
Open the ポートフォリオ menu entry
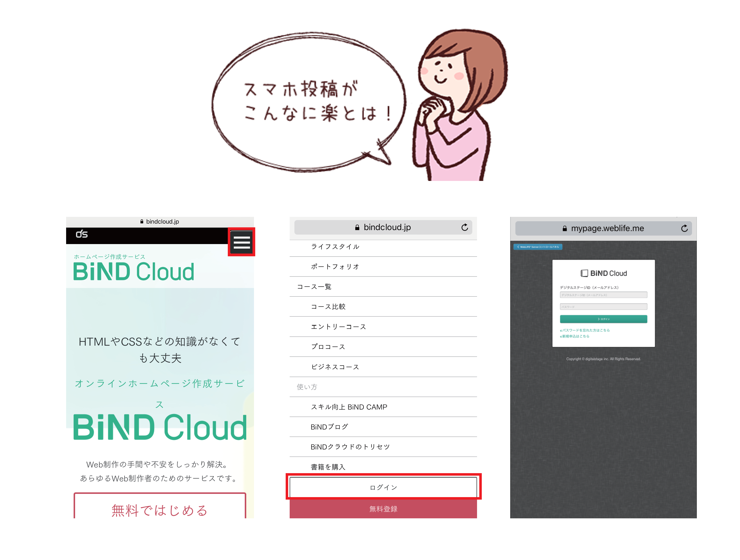coord(383,267)
